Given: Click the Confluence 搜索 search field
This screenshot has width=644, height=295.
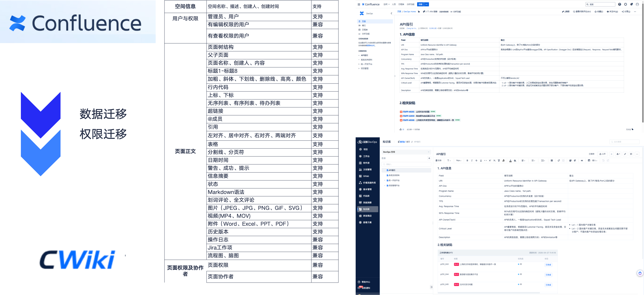Looking at the screenshot, I should click(600, 4).
